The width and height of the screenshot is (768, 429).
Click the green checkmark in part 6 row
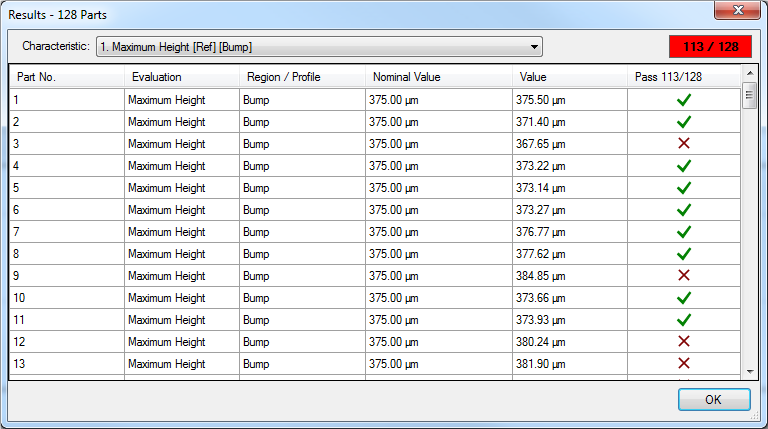point(684,210)
